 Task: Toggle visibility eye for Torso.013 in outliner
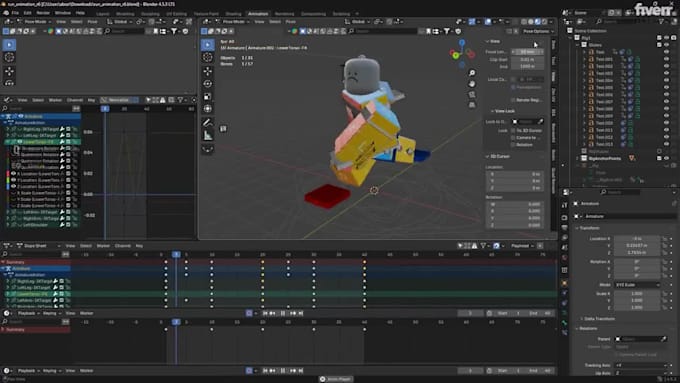(x=667, y=144)
